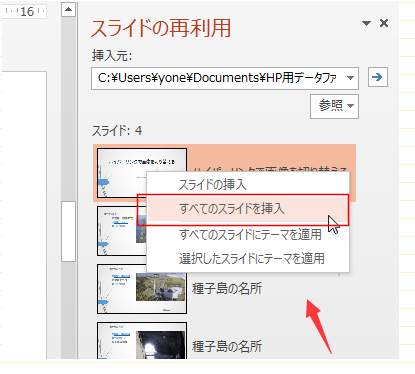Open the task pane options arrow
415x374 pixels.
pyautogui.click(x=366, y=23)
